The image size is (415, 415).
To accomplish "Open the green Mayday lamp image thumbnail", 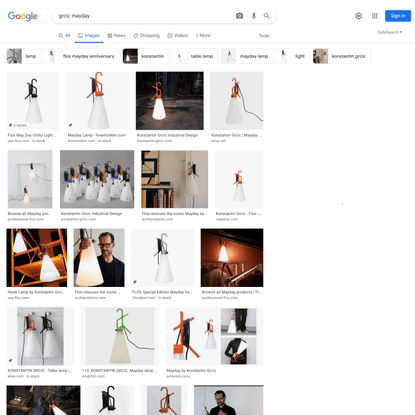I will pos(120,336).
